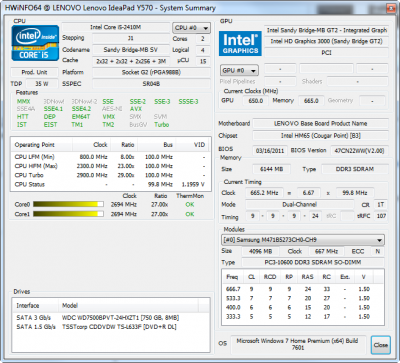Click the Freq column header in modules table
Screen dimensions: 400x363
point(232,277)
